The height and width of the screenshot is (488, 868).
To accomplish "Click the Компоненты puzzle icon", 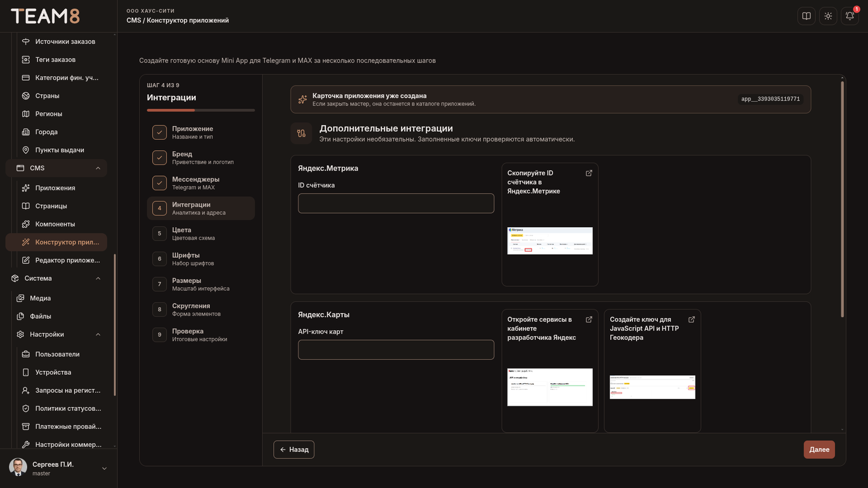I will pyautogui.click(x=26, y=224).
